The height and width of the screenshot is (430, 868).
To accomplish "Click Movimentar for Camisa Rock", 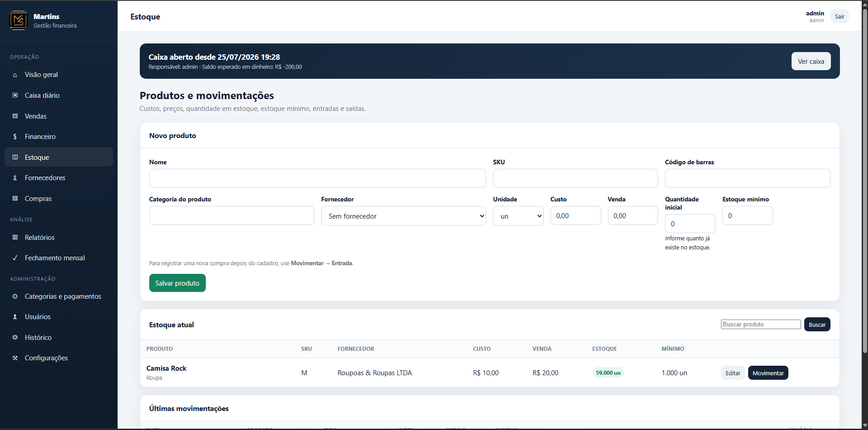I will [768, 373].
